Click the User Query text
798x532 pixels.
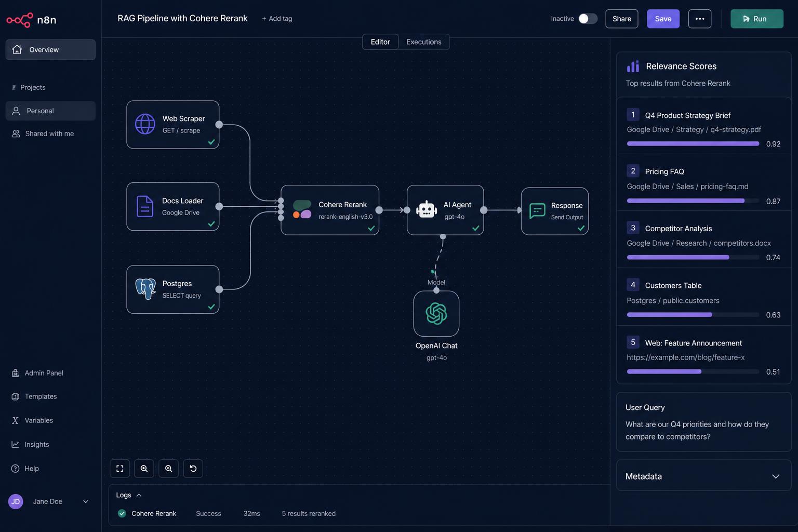[697, 430]
